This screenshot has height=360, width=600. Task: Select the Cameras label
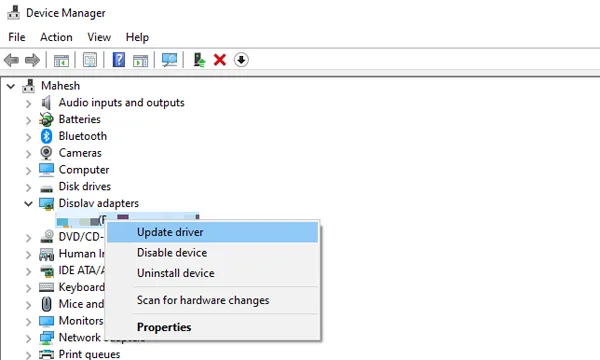80,153
